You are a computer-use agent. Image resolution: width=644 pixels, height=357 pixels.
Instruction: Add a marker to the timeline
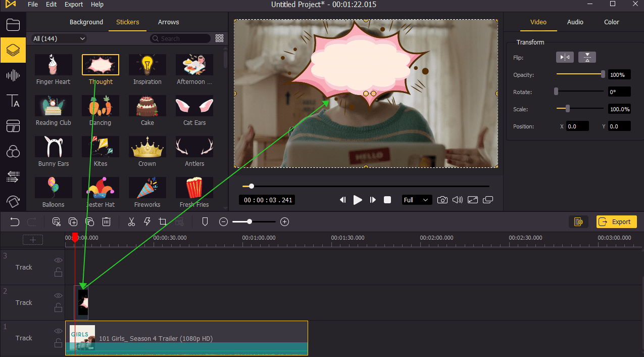pos(205,221)
